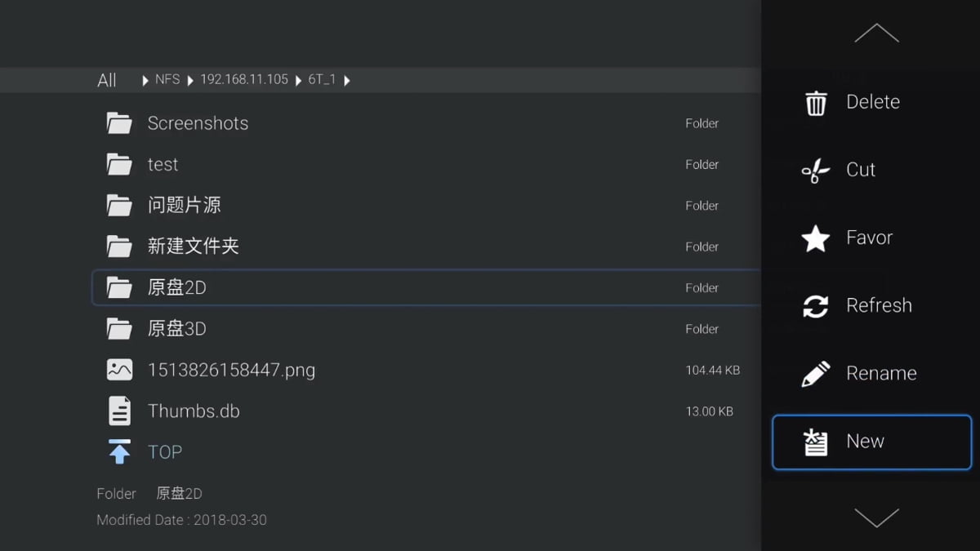Click the star icon next to Favor
This screenshot has height=551, width=980.
point(814,238)
